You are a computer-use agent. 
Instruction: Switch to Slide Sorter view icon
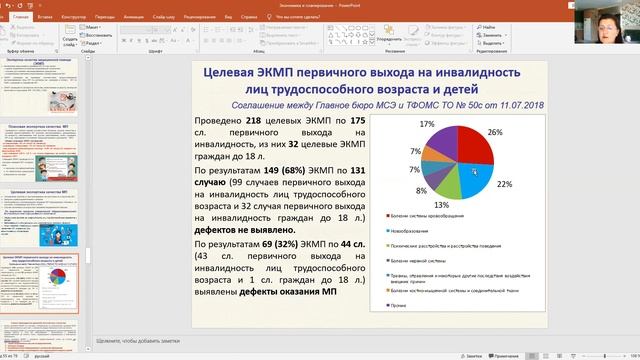(546, 356)
